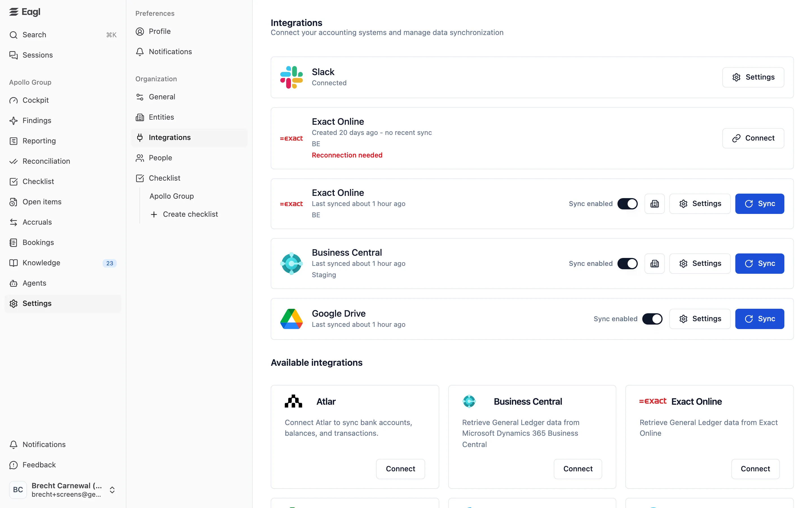Open Slack integration Settings
The width and height of the screenshot is (812, 508).
point(753,77)
